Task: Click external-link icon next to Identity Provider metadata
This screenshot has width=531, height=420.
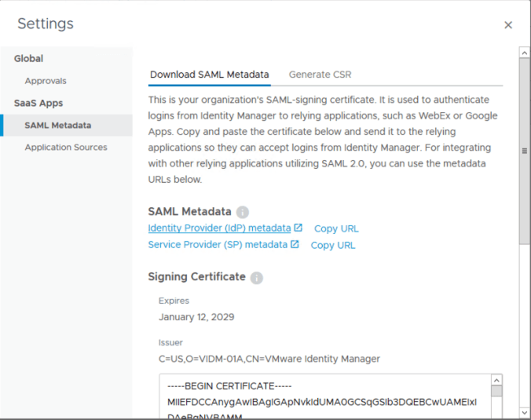Action: click(x=298, y=228)
